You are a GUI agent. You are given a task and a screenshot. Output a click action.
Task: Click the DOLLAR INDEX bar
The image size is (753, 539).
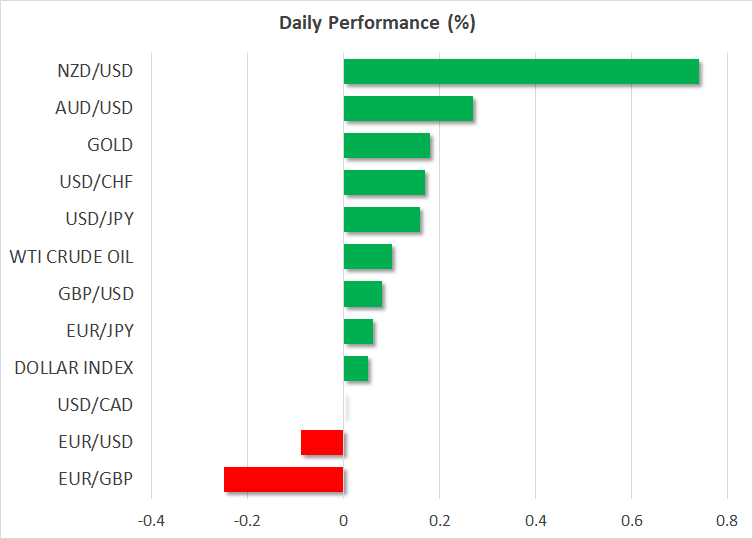[x=355, y=368]
